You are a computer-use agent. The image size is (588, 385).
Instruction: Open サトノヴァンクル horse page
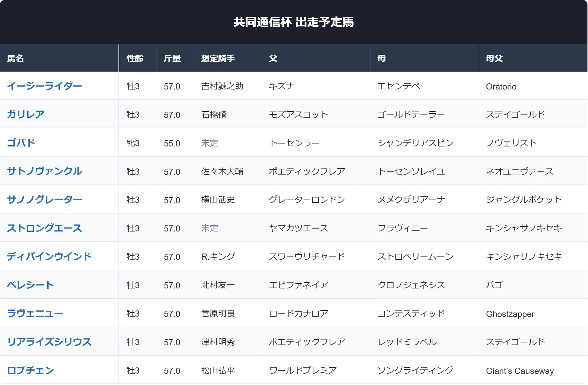(44, 171)
